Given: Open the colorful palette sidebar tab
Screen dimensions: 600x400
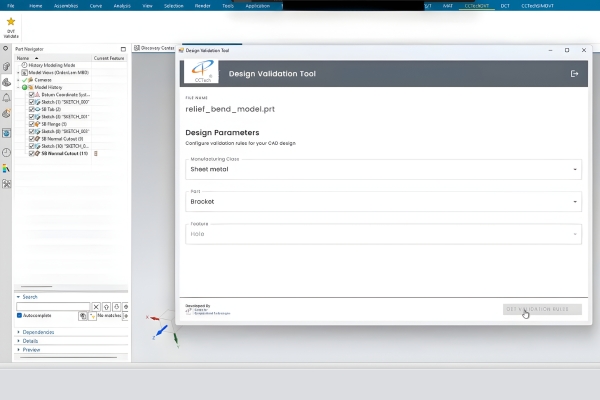Looking at the screenshot, I should click(x=6, y=168).
